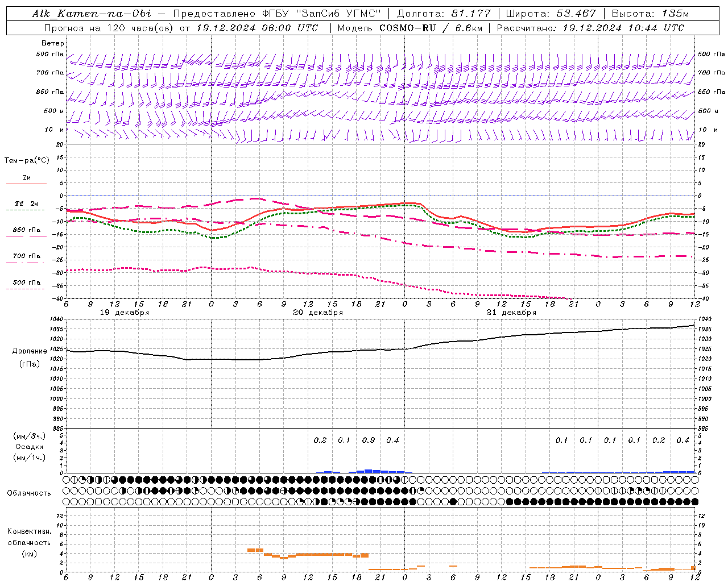Click the (мм/3ч.) precipitation unit label
The image size is (728, 582).
30,436
